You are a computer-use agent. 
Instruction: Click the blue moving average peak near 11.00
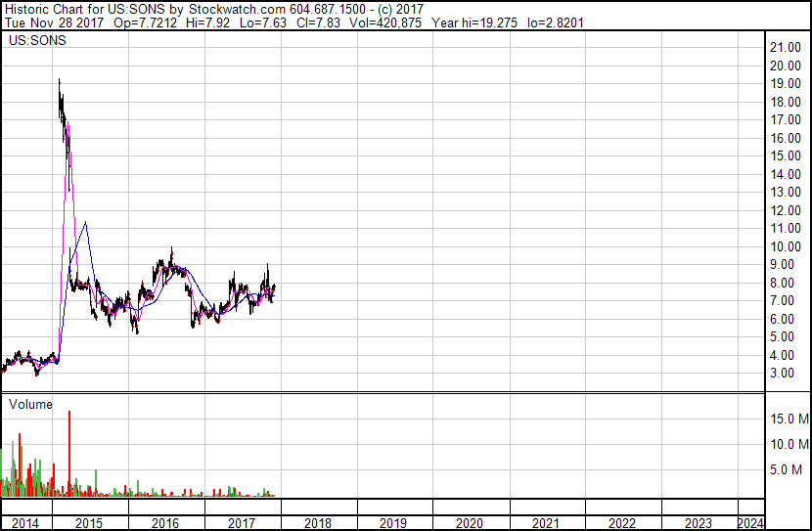pyautogui.click(x=85, y=223)
